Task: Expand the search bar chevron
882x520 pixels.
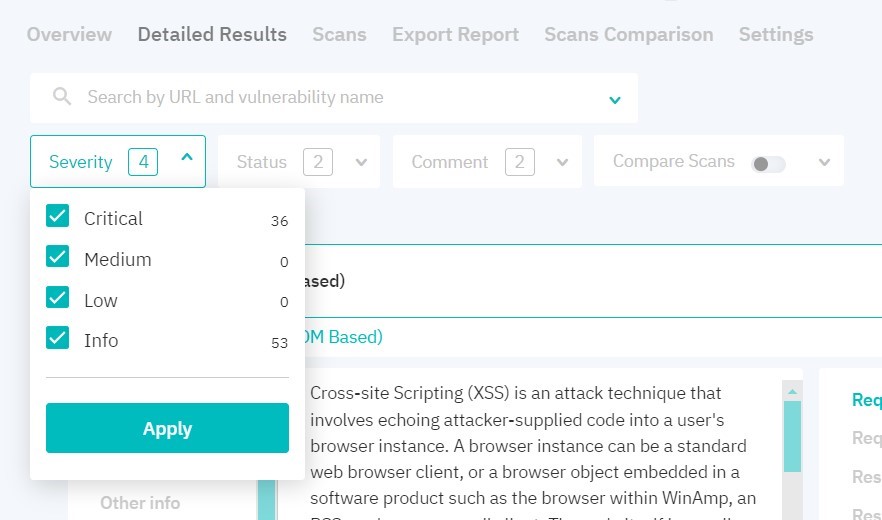Action: pos(615,100)
